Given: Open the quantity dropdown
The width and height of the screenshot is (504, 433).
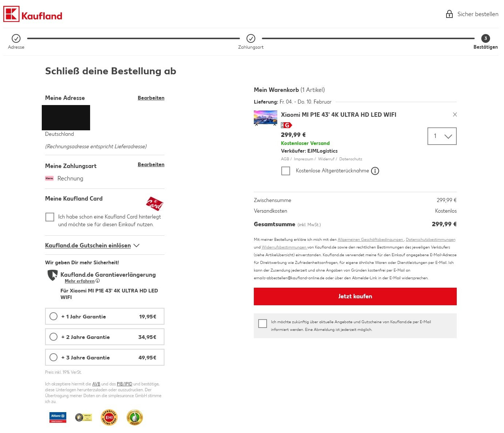Looking at the screenshot, I should coord(442,136).
